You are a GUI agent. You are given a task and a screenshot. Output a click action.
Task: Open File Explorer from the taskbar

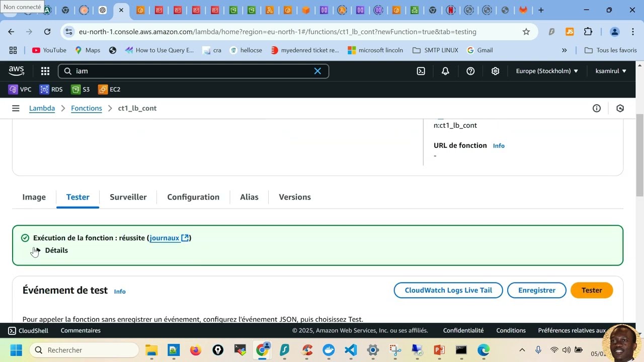click(151, 350)
